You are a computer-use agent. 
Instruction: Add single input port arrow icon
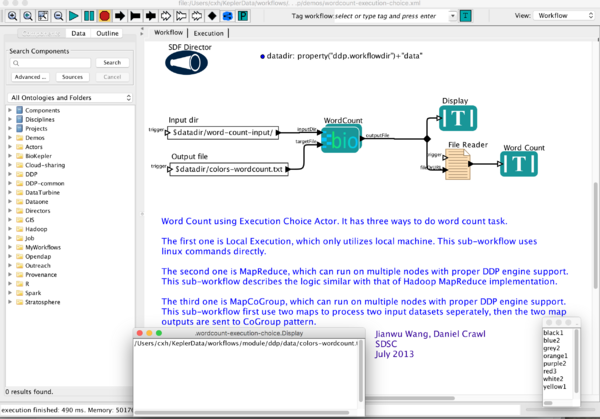[120, 16]
